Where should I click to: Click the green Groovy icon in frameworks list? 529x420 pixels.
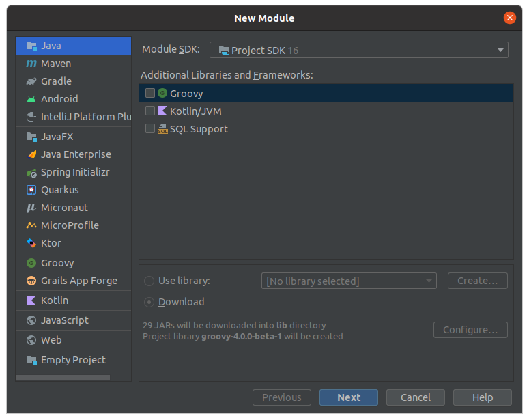(x=162, y=93)
